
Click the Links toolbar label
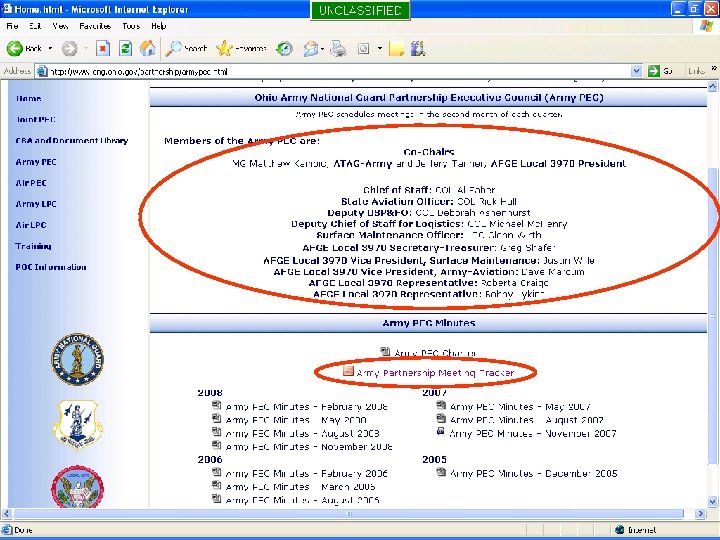click(697, 71)
